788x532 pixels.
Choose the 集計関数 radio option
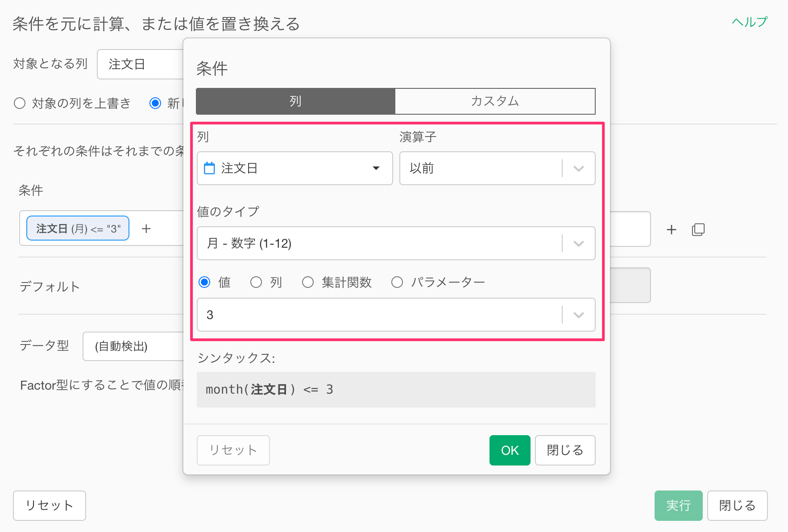click(x=308, y=282)
